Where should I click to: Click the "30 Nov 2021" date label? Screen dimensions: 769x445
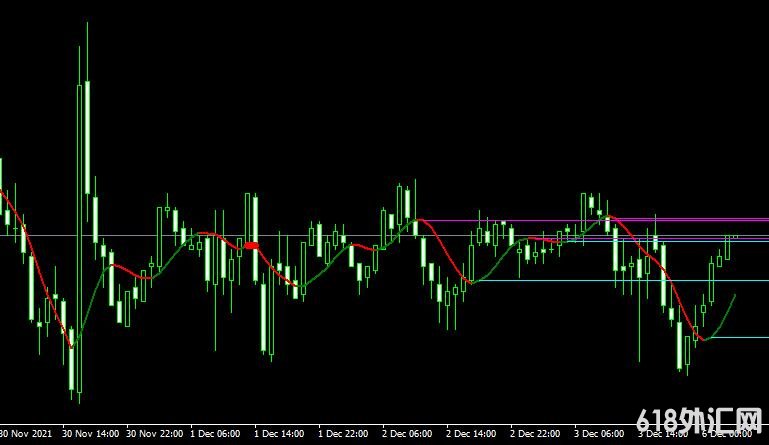27,434
